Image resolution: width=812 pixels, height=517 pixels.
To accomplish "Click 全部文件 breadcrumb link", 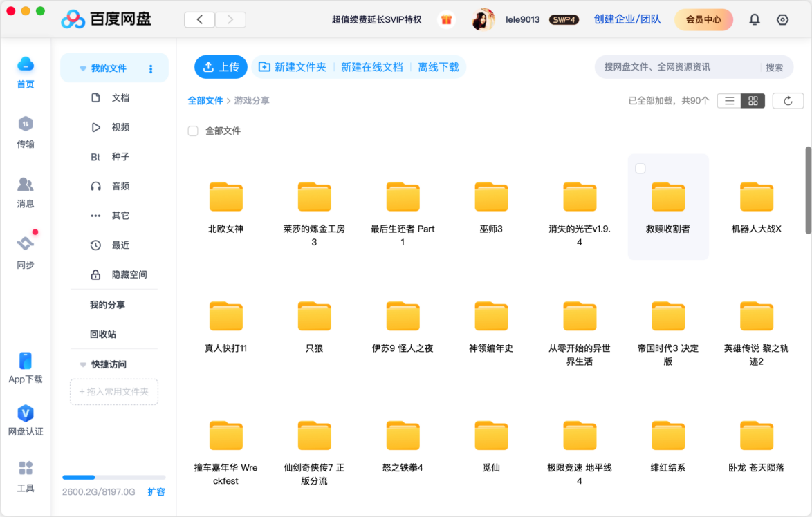I will 205,101.
